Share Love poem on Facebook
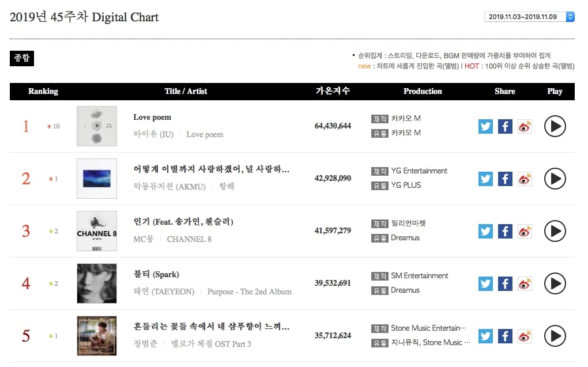588x367 pixels. pos(505,126)
